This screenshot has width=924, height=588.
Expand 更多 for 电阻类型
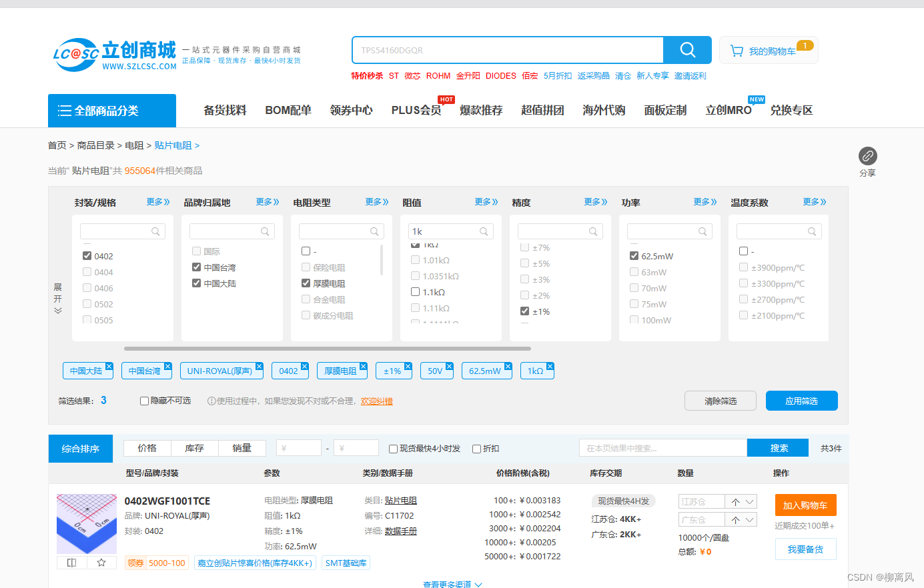pyautogui.click(x=377, y=202)
